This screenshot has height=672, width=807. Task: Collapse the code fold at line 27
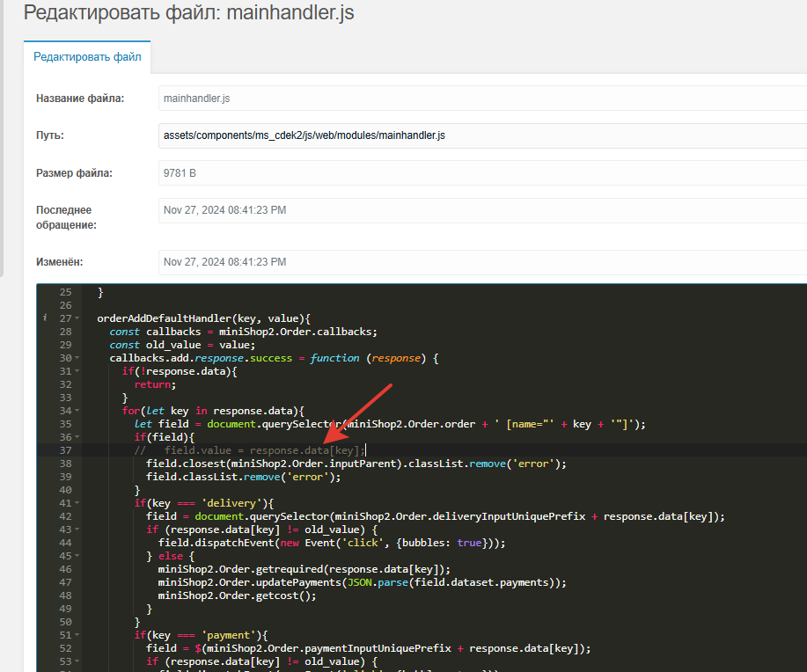[x=77, y=318]
